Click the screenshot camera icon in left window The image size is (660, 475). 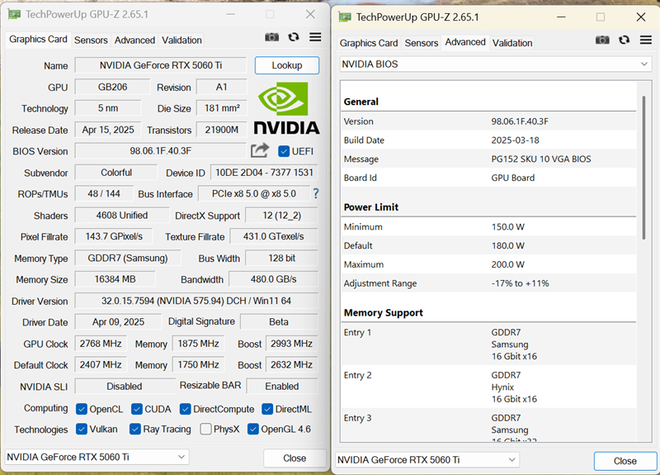272,37
